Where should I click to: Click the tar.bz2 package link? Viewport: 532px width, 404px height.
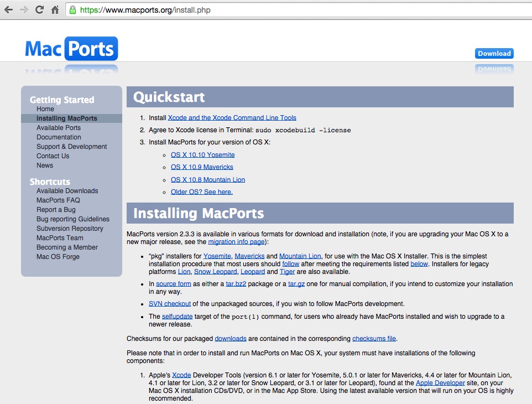point(236,284)
